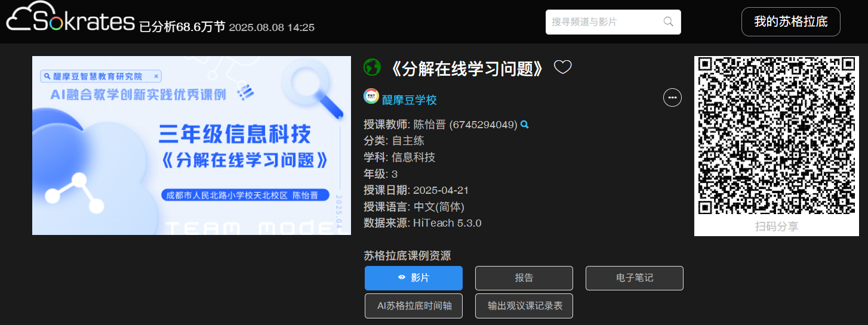Viewport: 868px width, 325px height.
Task: Click the magnifier icon next to teacher name
Action: click(525, 125)
